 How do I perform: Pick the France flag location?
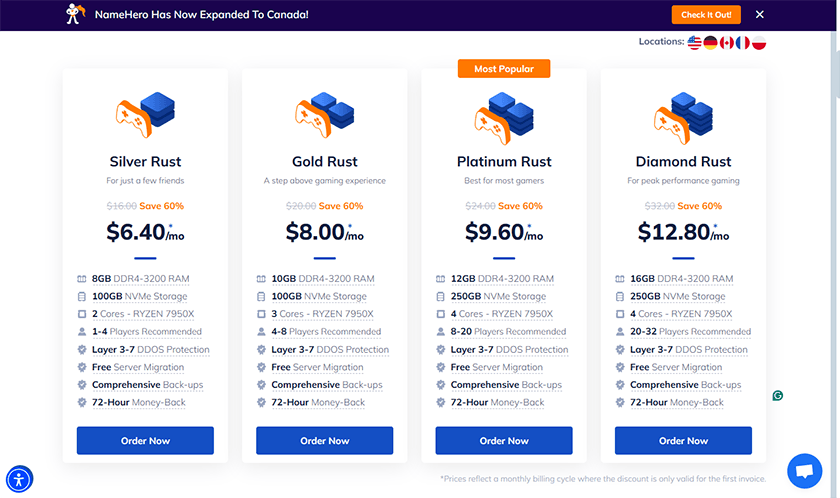pyautogui.click(x=743, y=43)
